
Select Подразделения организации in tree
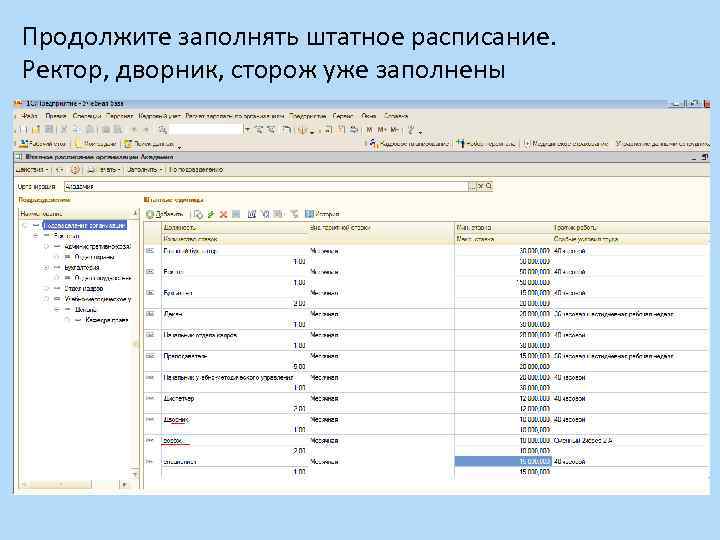pos(84,225)
